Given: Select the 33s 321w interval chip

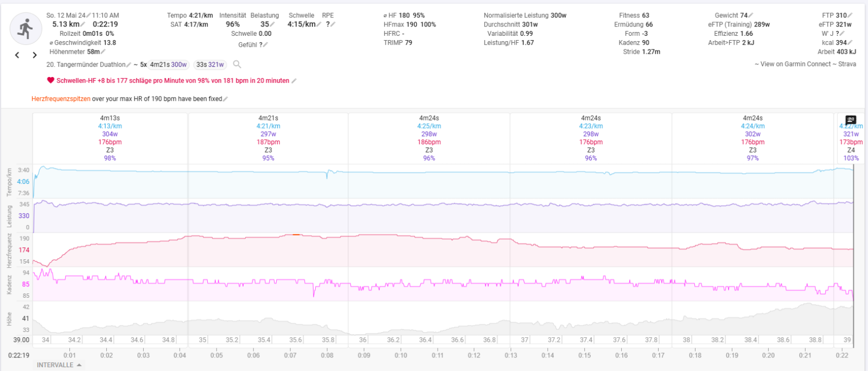Looking at the screenshot, I should tap(210, 65).
